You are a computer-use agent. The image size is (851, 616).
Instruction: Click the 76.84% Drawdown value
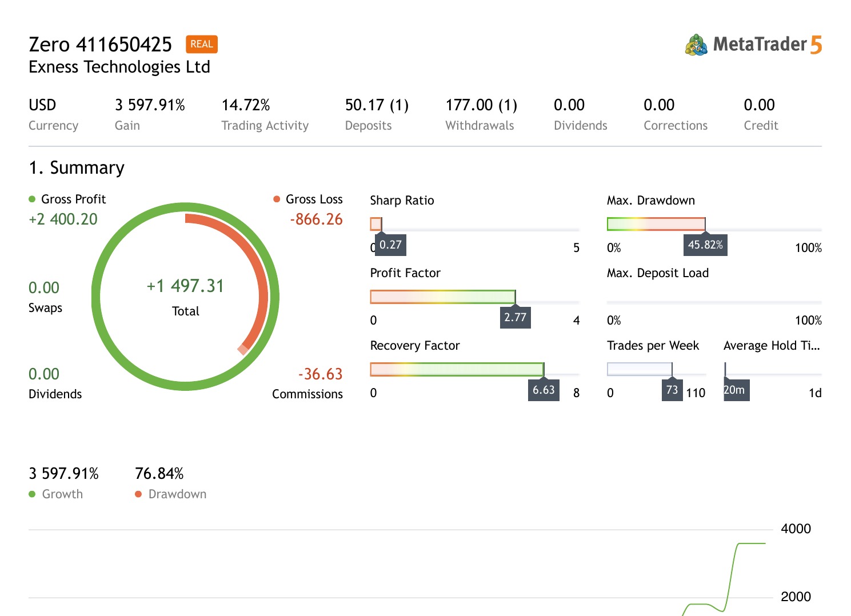coord(159,474)
